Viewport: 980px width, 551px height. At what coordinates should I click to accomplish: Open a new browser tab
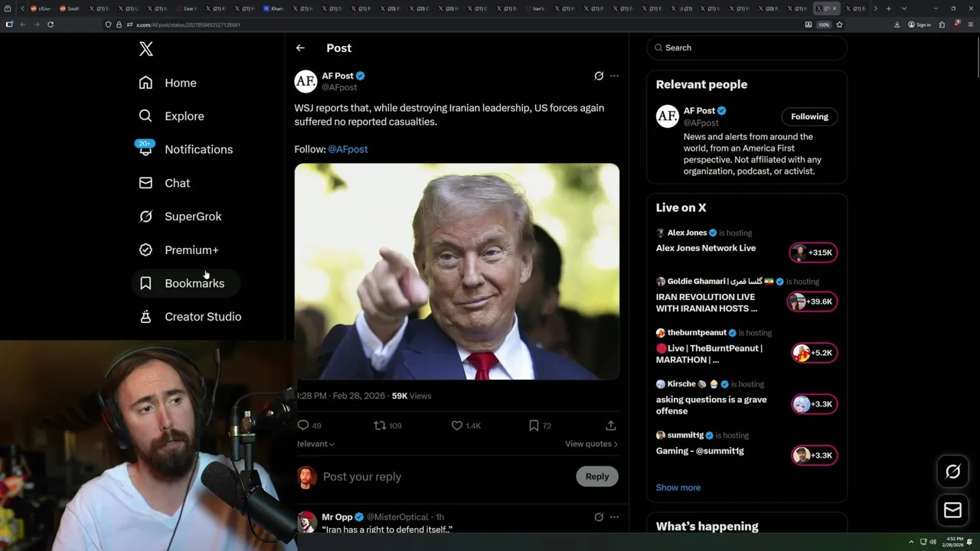pos(888,8)
